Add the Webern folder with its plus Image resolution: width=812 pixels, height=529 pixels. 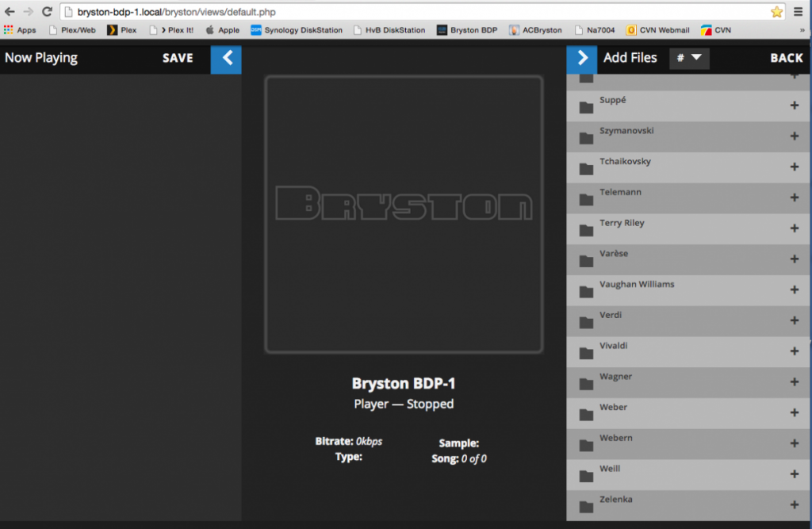795,443
